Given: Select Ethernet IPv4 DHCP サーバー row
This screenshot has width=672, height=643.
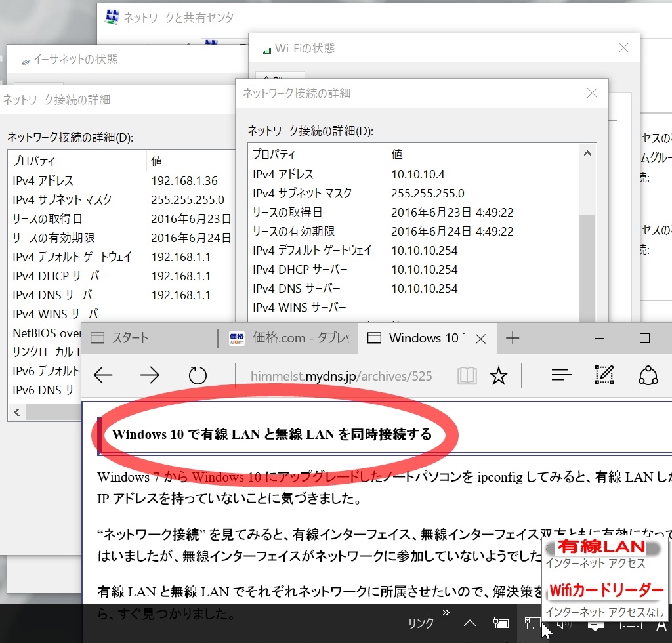Looking at the screenshot, I should pyautogui.click(x=121, y=276).
